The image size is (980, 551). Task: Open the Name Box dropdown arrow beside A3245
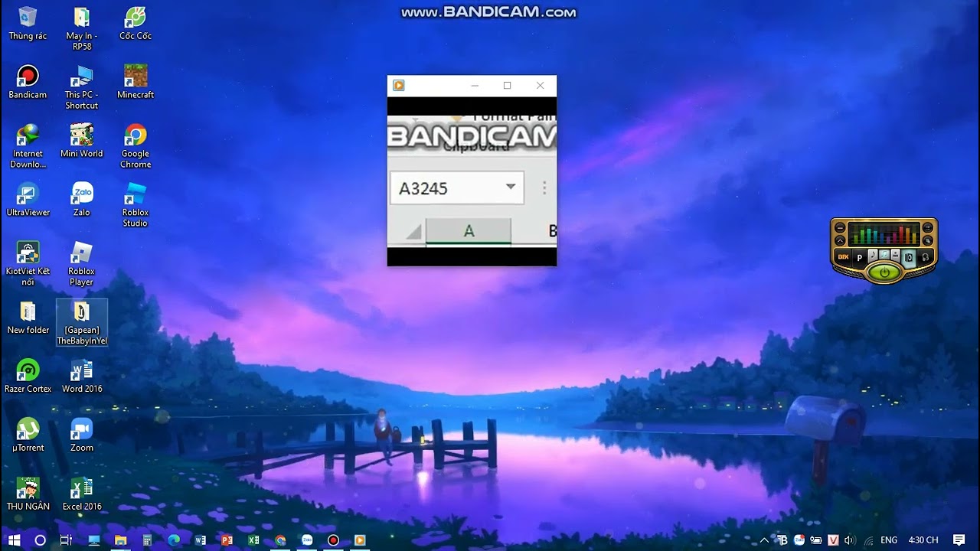511,187
